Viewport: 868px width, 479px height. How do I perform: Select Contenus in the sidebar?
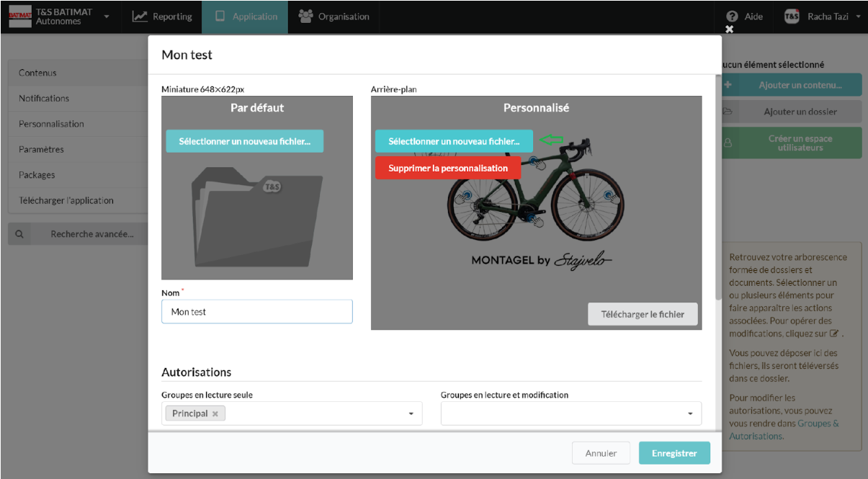point(78,73)
